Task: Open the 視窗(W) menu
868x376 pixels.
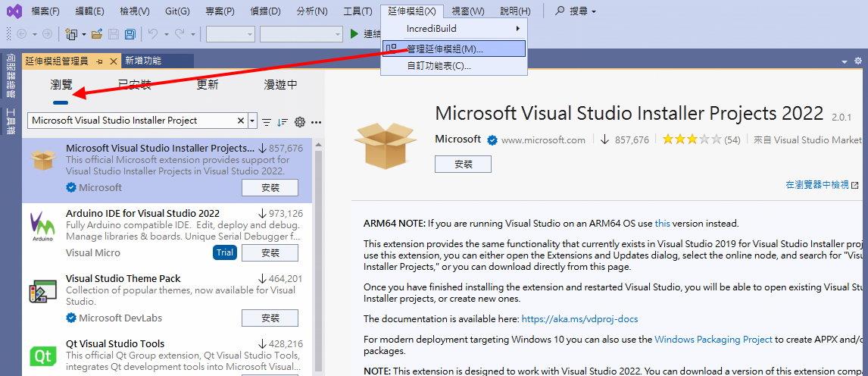Action: click(x=468, y=11)
